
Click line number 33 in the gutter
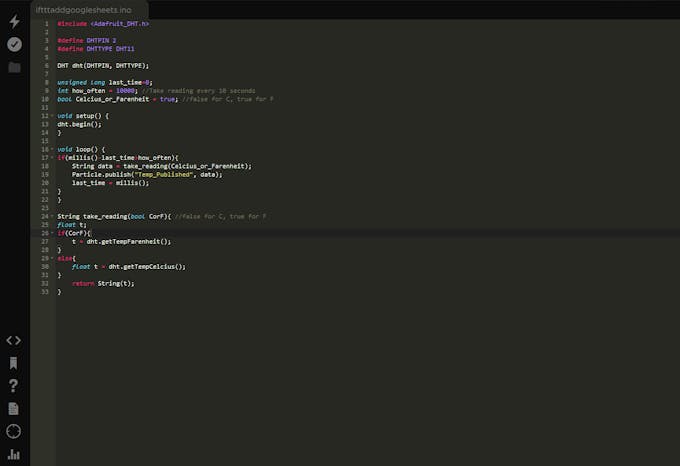[45, 292]
